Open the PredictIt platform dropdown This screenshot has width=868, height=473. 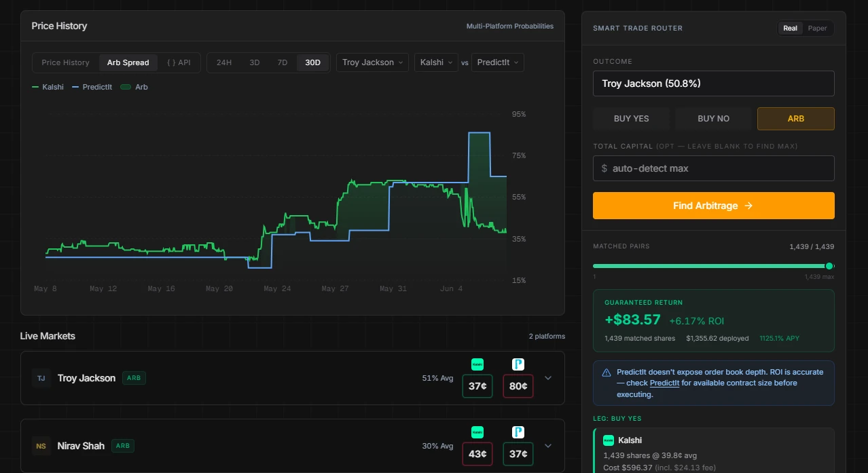(498, 62)
